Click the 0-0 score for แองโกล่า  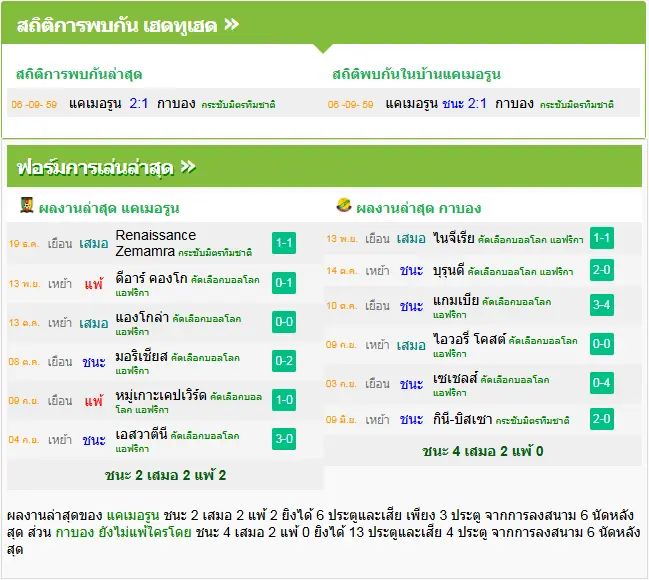pyautogui.click(x=284, y=322)
